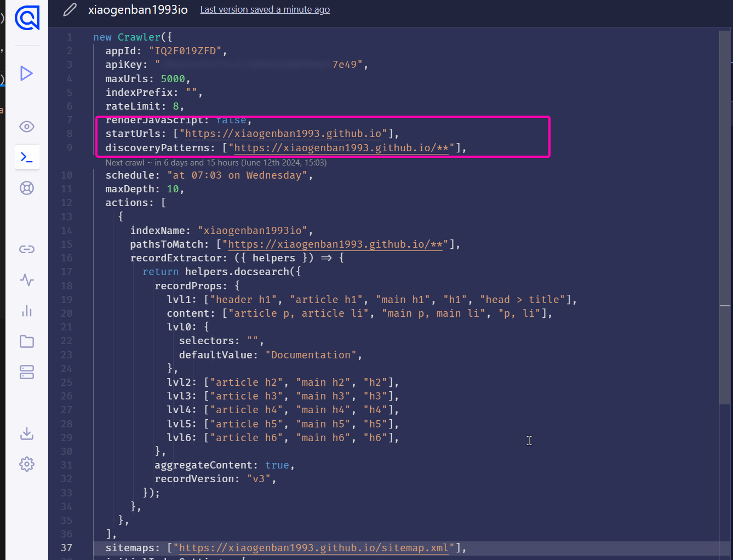Click the maxDepth value 10
The width and height of the screenshot is (733, 560).
[173, 189]
